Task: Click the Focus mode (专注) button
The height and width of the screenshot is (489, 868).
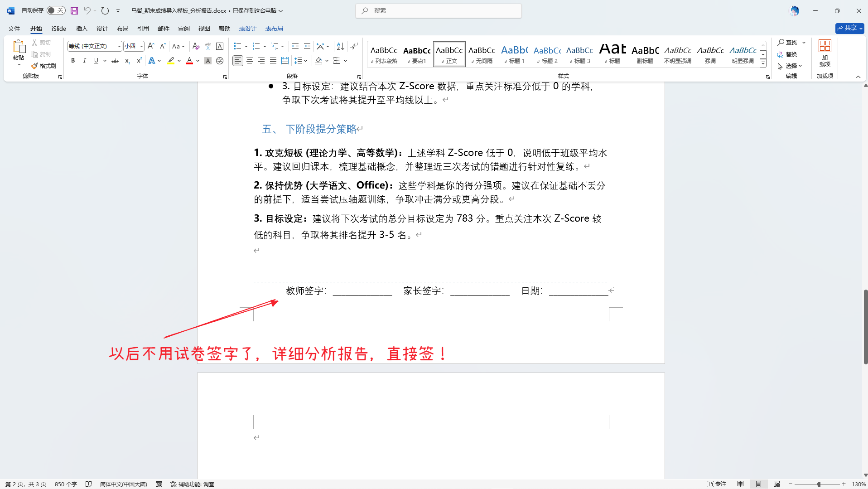Action: pos(717,484)
